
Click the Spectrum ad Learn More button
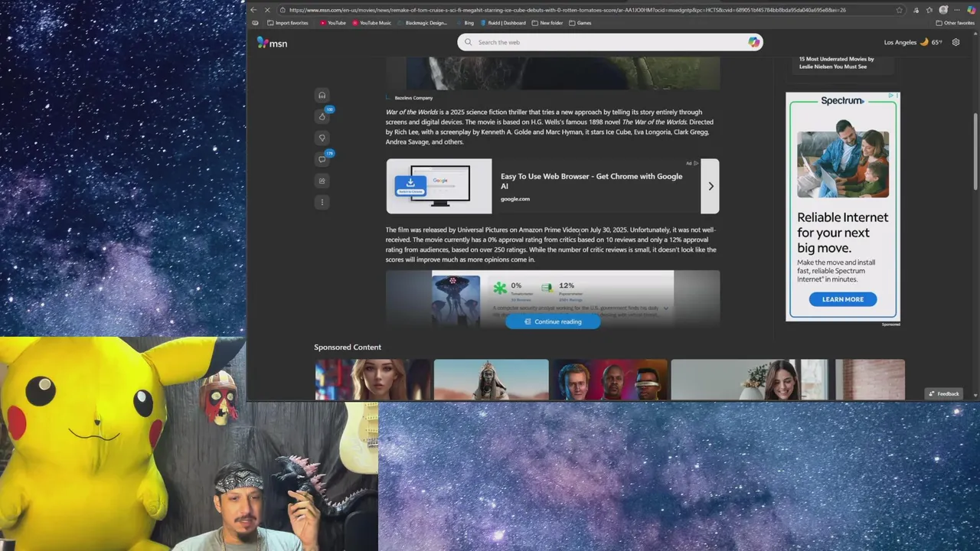click(843, 299)
